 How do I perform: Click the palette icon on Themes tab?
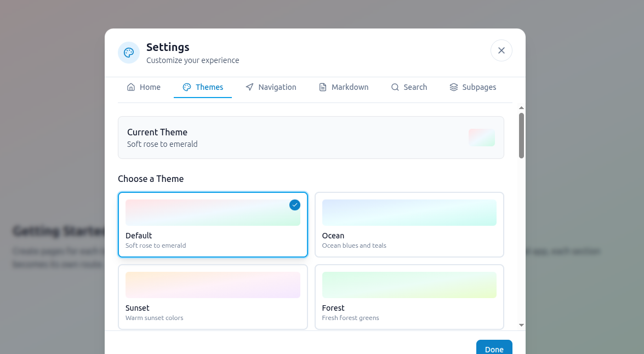(x=187, y=87)
